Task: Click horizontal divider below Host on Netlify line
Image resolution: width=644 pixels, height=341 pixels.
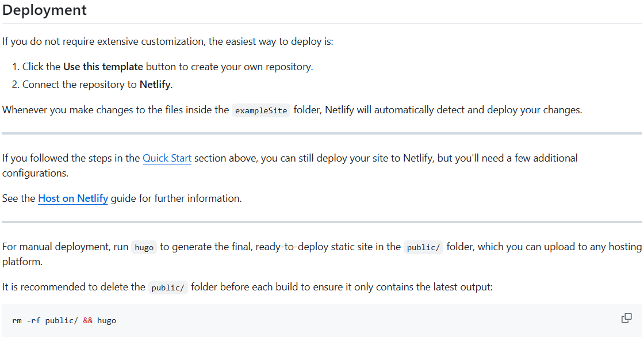Action: point(322,222)
